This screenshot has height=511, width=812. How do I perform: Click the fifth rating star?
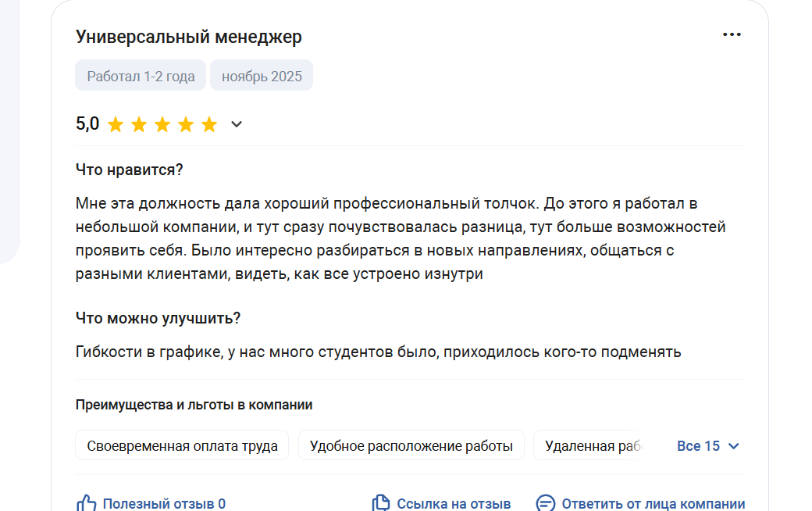pos(209,124)
